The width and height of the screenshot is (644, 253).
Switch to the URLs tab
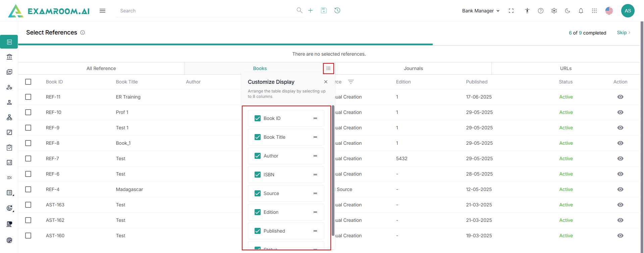[x=566, y=68]
